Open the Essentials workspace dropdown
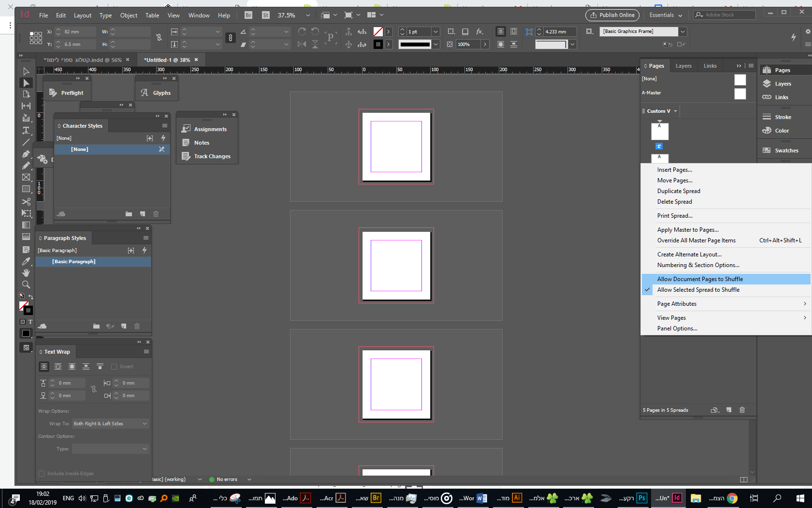Image resolution: width=812 pixels, height=508 pixels. (666, 15)
